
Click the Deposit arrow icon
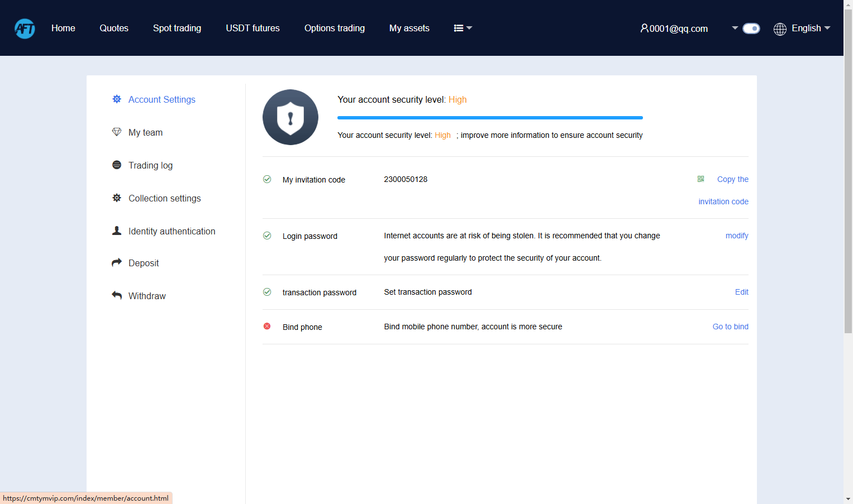pos(117,262)
